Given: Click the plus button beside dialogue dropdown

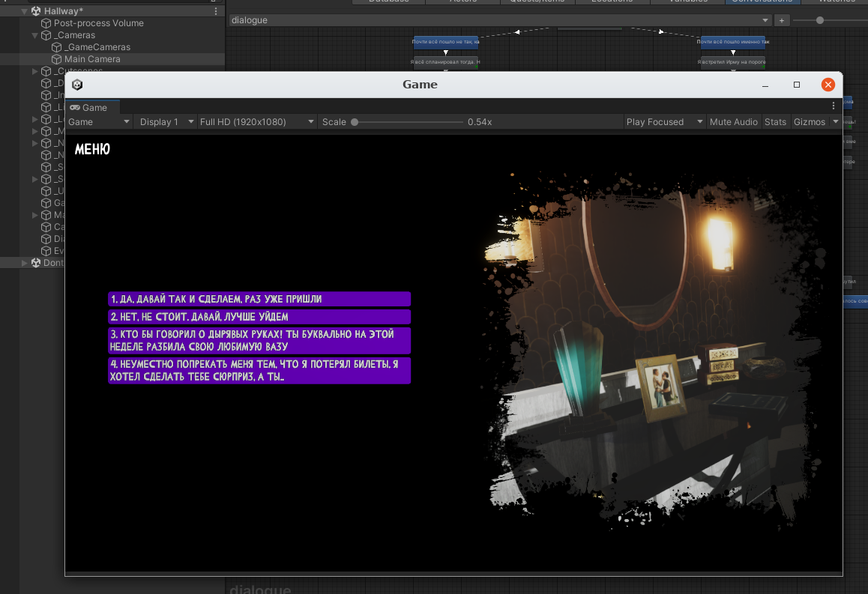Looking at the screenshot, I should [781, 20].
